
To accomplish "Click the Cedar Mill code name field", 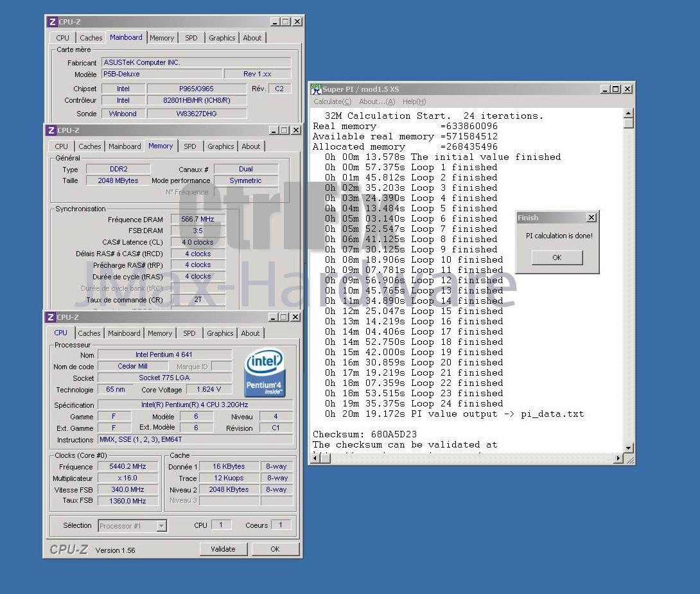I will (132, 366).
